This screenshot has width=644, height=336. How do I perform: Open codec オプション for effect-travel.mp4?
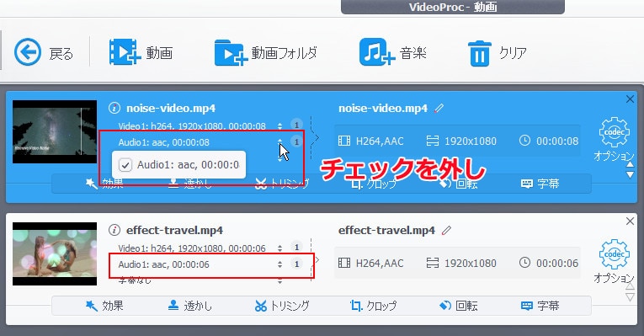(x=614, y=261)
